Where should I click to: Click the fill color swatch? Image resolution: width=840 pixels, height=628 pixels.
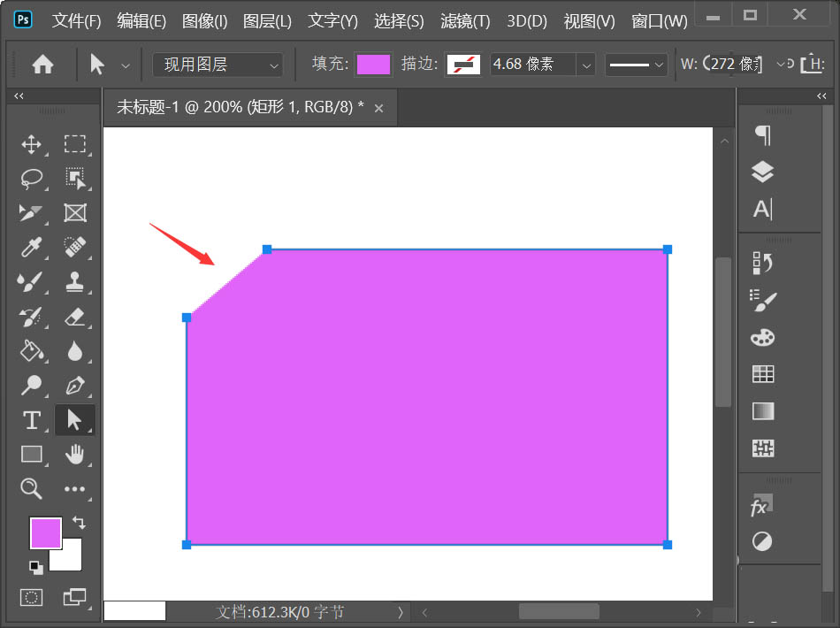pyautogui.click(x=372, y=65)
